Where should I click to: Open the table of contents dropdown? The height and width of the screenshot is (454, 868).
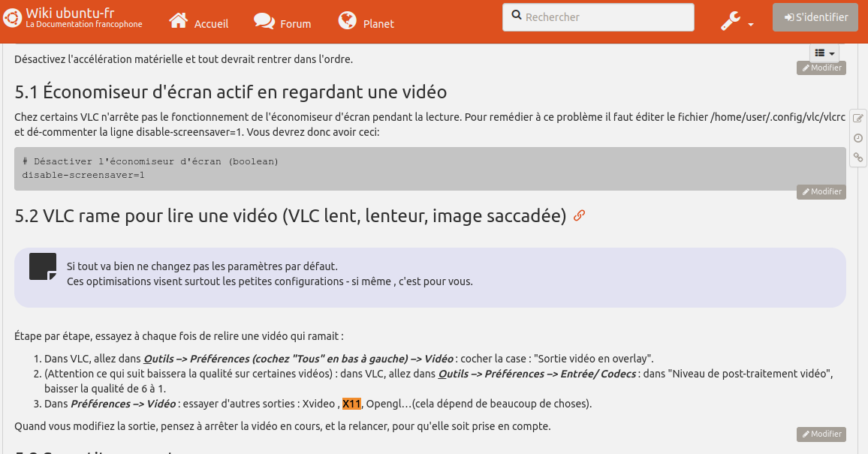[x=824, y=53]
